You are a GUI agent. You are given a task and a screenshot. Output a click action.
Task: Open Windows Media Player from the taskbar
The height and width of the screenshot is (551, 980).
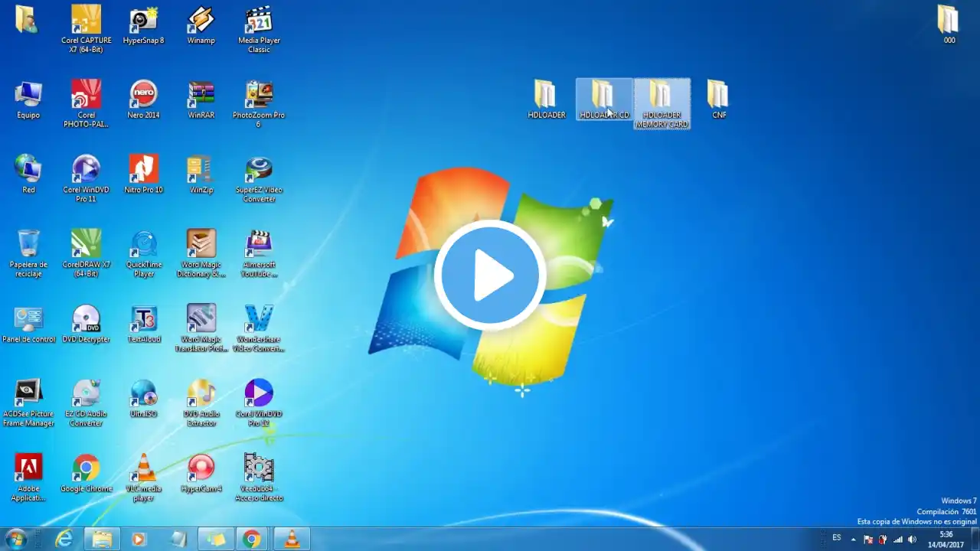(139, 539)
